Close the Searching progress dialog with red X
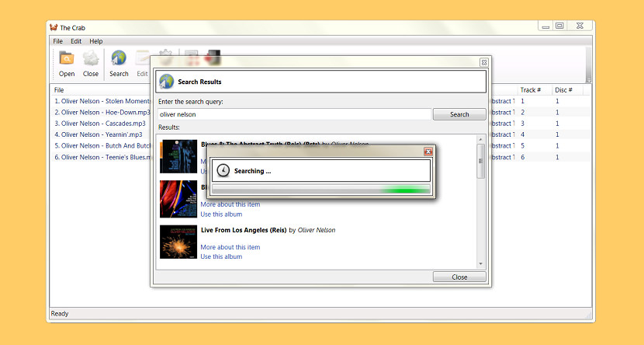644x345 pixels. 428,152
